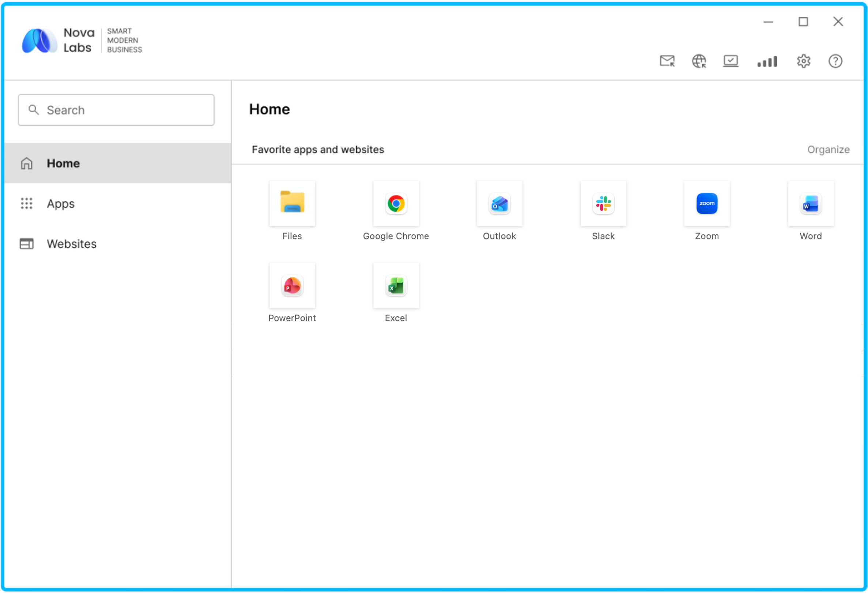Click the Nova Labs logo

click(82, 40)
